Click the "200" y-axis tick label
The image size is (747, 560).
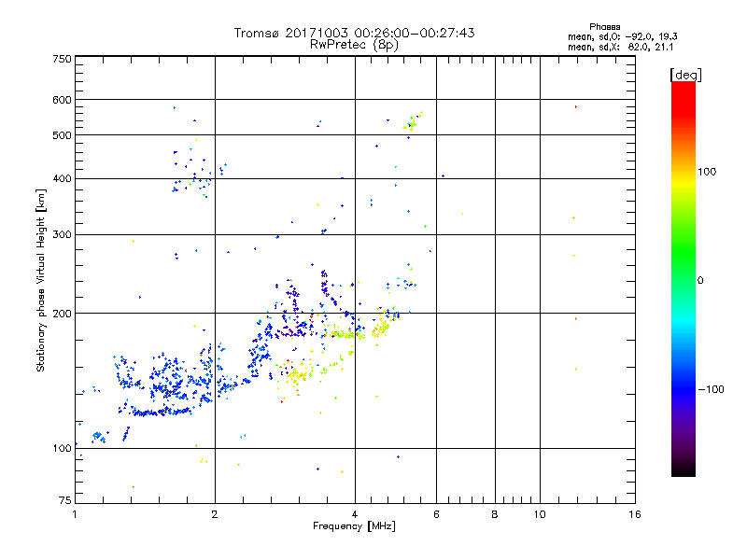(62, 314)
